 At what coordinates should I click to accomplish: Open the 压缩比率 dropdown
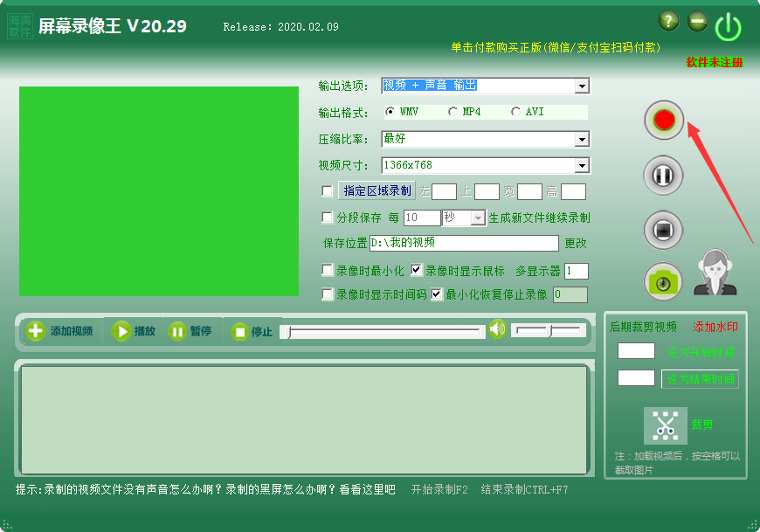click(x=582, y=139)
